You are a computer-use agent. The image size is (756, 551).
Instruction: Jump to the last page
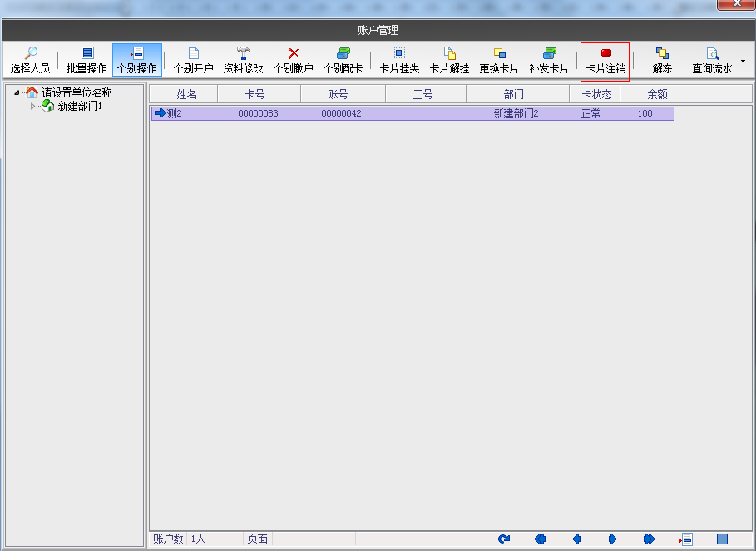coord(649,539)
